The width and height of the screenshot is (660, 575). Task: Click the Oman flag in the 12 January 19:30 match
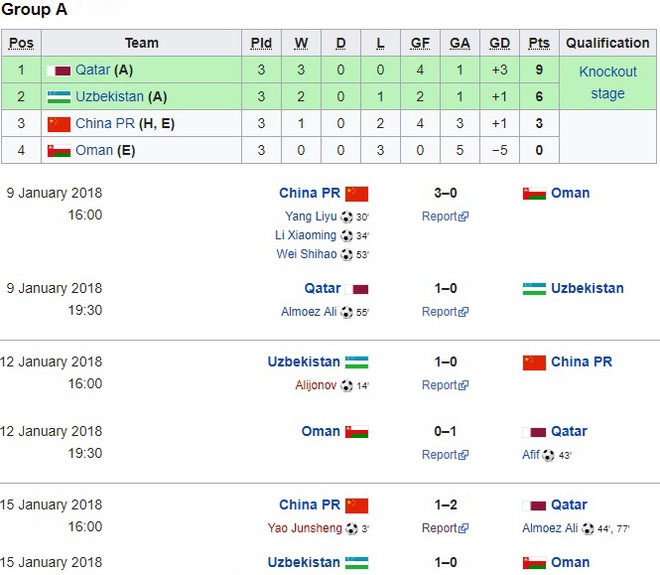357,432
